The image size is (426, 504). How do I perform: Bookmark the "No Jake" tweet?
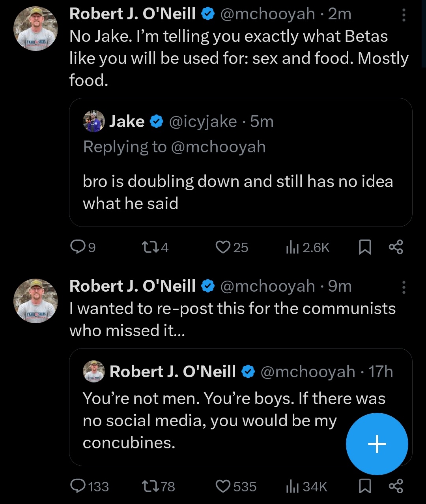click(x=365, y=247)
